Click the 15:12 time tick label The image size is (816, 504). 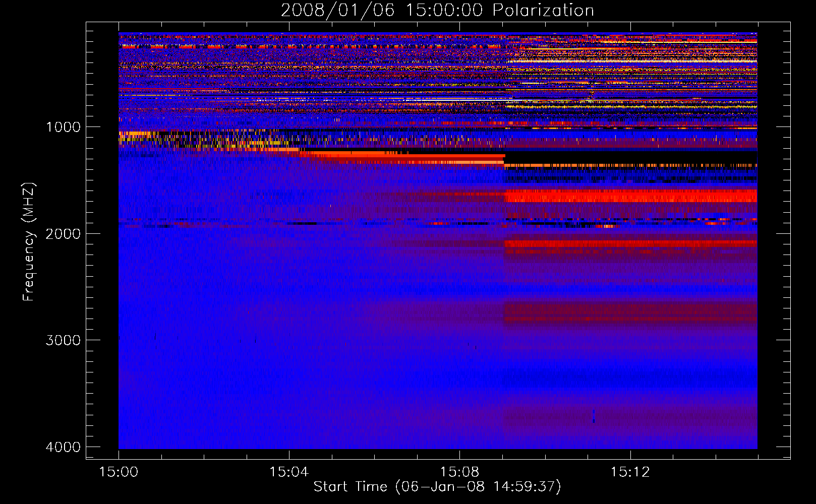pos(630,472)
